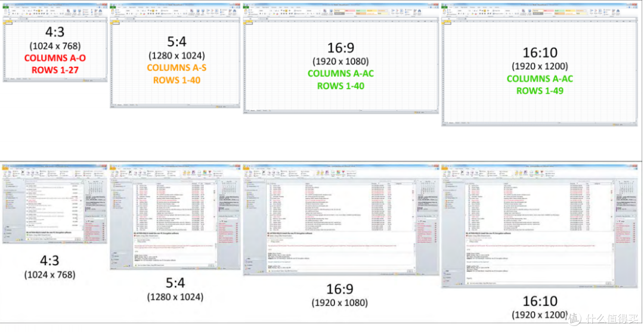The image size is (644, 332).
Task: Click the green 'ROWS 1-49' label
Action: click(540, 91)
